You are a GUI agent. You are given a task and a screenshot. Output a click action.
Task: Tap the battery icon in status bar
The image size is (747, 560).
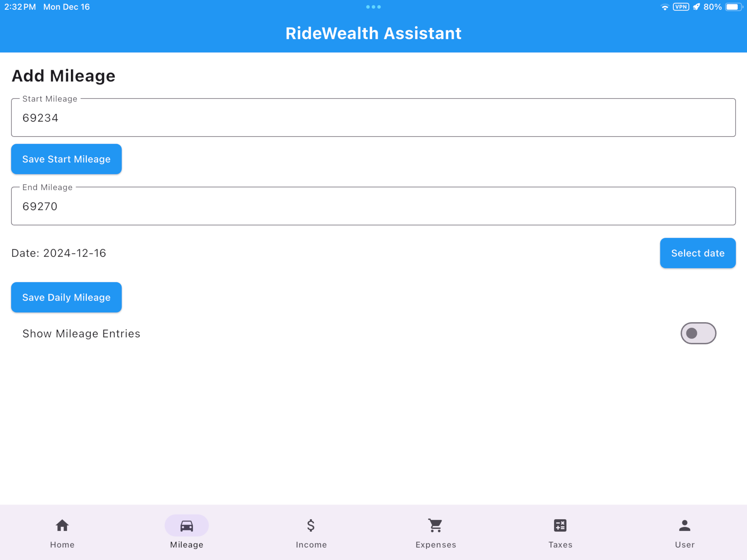click(x=734, y=7)
